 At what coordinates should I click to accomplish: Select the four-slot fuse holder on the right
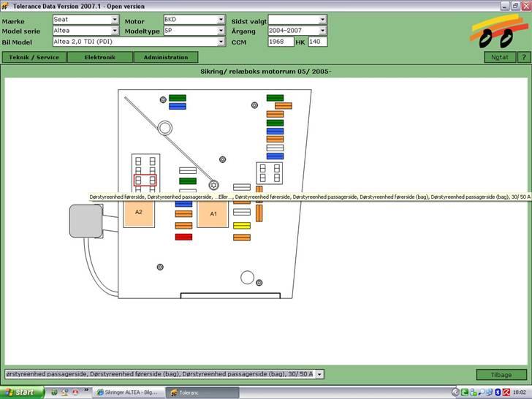pos(270,173)
